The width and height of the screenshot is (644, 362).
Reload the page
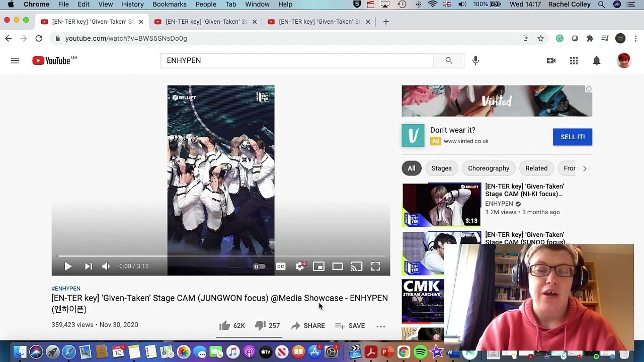pyautogui.click(x=39, y=38)
